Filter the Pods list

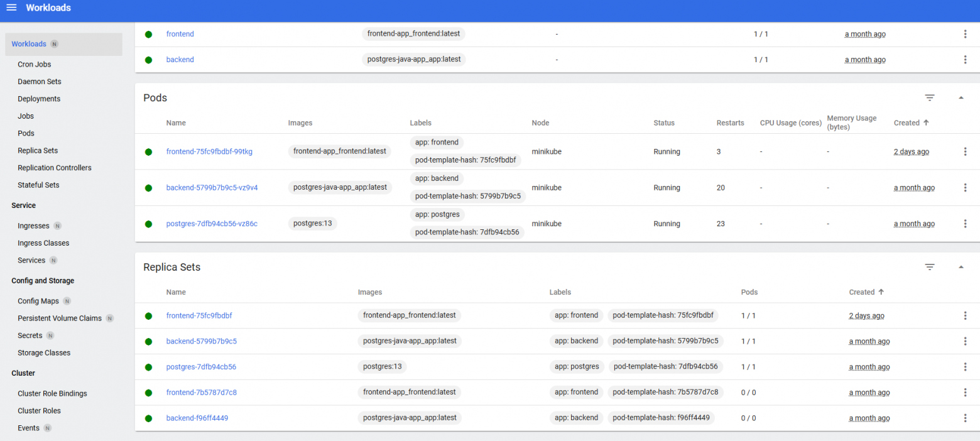930,98
